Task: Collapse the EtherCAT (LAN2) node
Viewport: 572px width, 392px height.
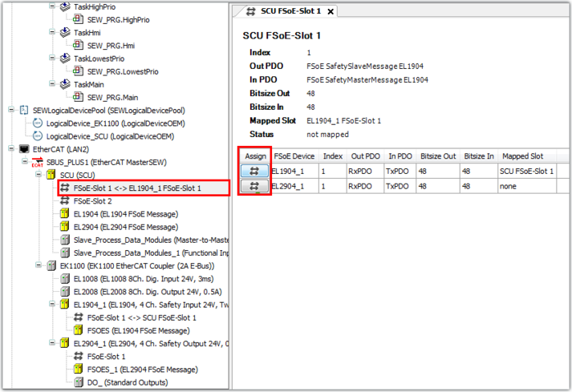Action: pyautogui.click(x=10, y=149)
